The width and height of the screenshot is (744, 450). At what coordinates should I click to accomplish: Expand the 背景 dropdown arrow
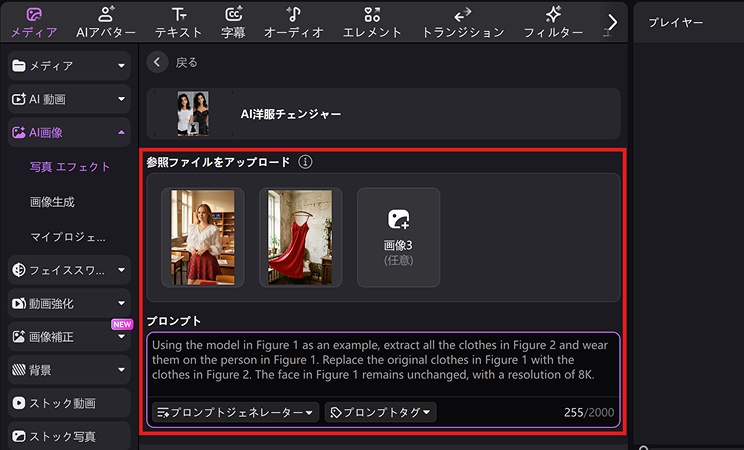click(x=121, y=370)
